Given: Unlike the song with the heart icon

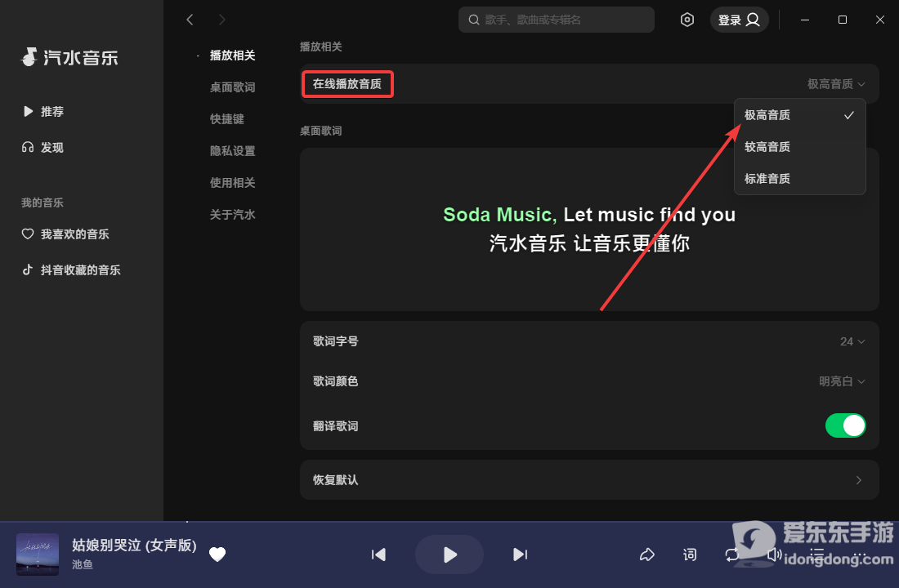Looking at the screenshot, I should tap(217, 555).
